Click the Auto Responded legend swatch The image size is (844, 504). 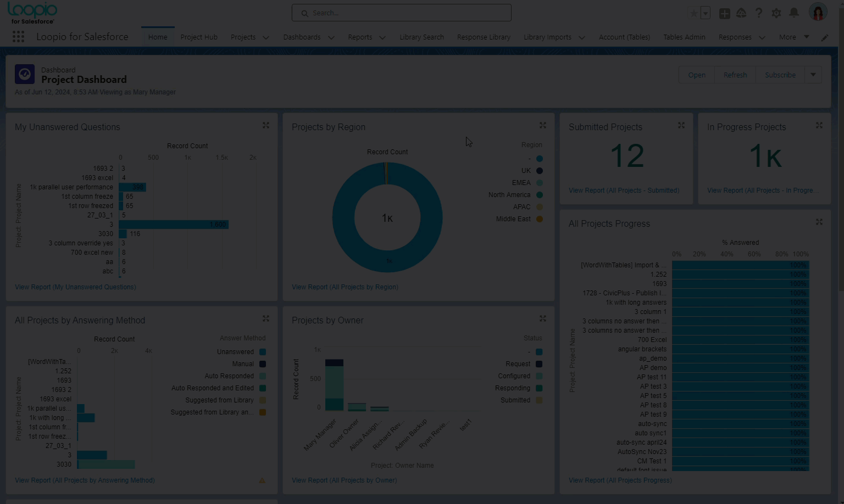[263, 376]
